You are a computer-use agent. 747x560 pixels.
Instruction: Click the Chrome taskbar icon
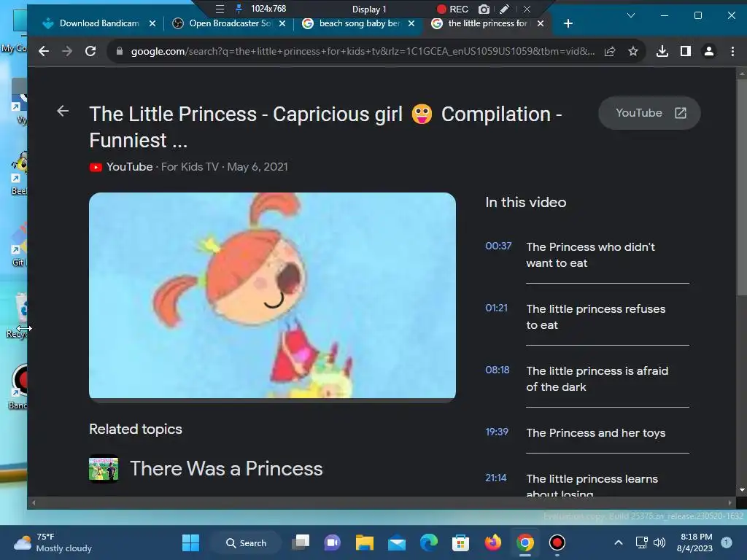click(x=525, y=542)
